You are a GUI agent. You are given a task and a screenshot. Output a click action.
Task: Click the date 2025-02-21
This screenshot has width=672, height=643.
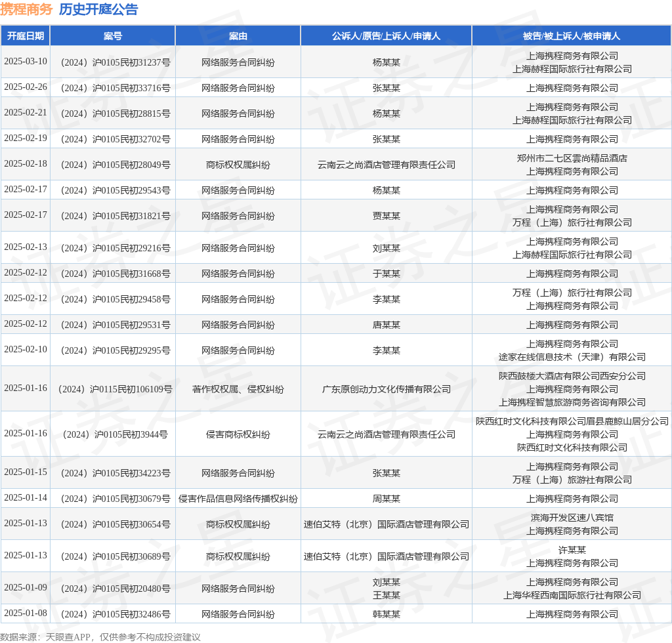click(x=26, y=113)
